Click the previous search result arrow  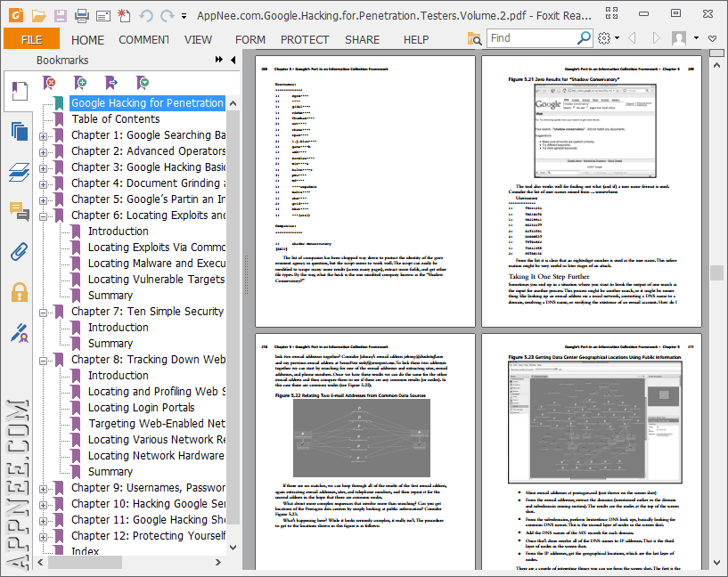(x=632, y=38)
